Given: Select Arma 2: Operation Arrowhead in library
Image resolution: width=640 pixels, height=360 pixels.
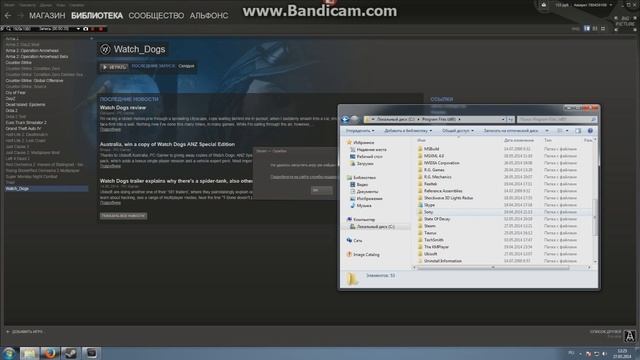Looking at the screenshot, I should (32, 51).
